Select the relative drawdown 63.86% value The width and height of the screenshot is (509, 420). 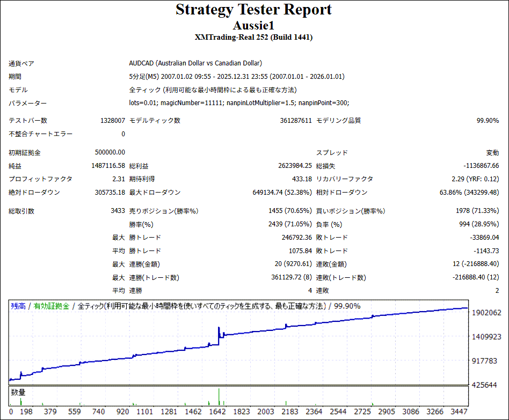[469, 193]
